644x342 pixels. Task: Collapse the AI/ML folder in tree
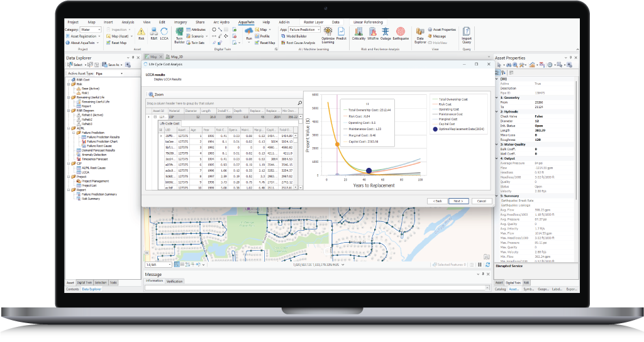pyautogui.click(x=69, y=129)
